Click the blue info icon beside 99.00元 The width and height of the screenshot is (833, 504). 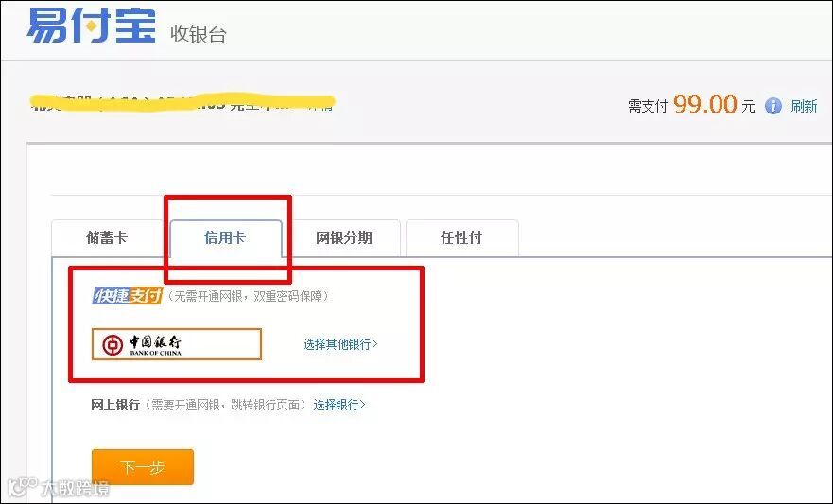point(772,106)
